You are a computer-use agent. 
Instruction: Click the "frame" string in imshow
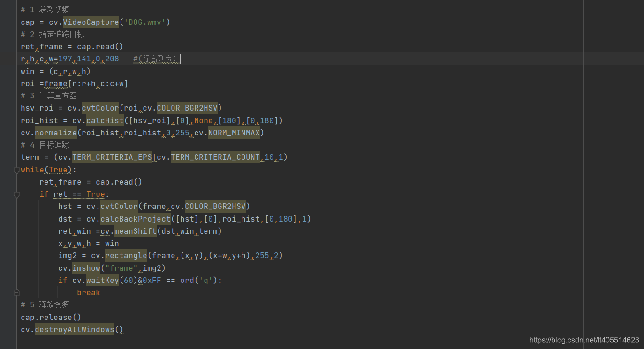(x=121, y=268)
